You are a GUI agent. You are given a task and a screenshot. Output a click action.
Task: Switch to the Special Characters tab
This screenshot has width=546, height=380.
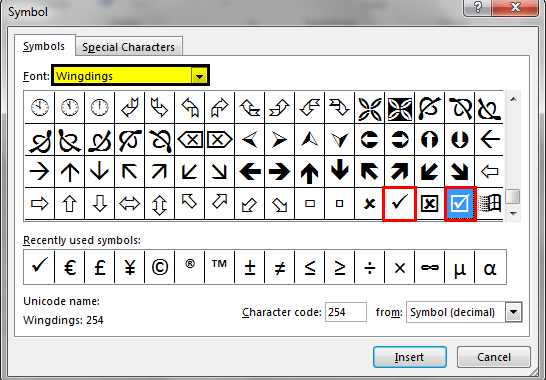click(x=128, y=47)
